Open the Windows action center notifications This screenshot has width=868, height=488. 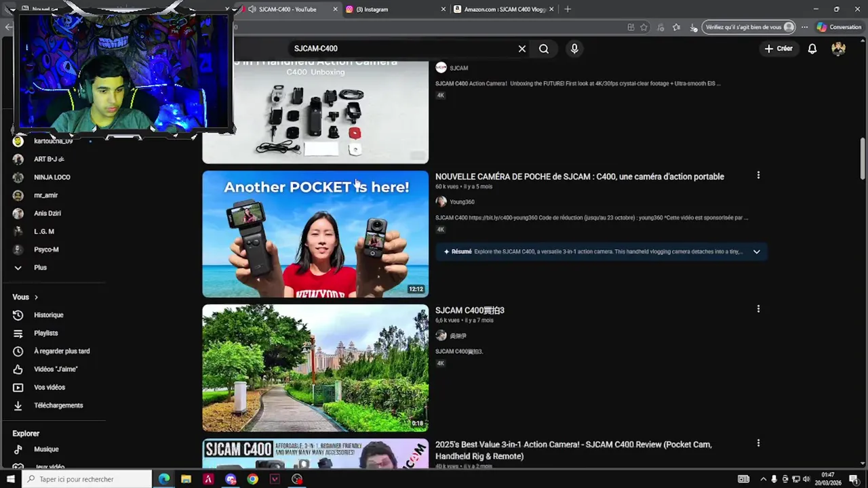click(x=854, y=479)
